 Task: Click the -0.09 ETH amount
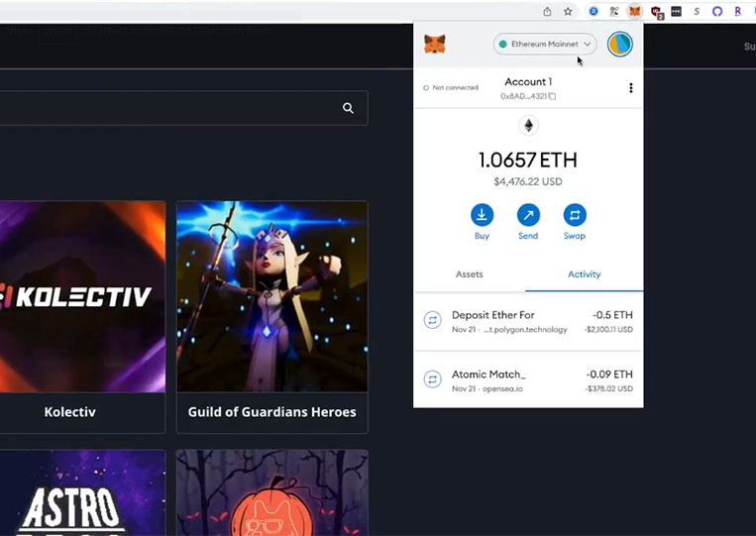click(x=609, y=375)
